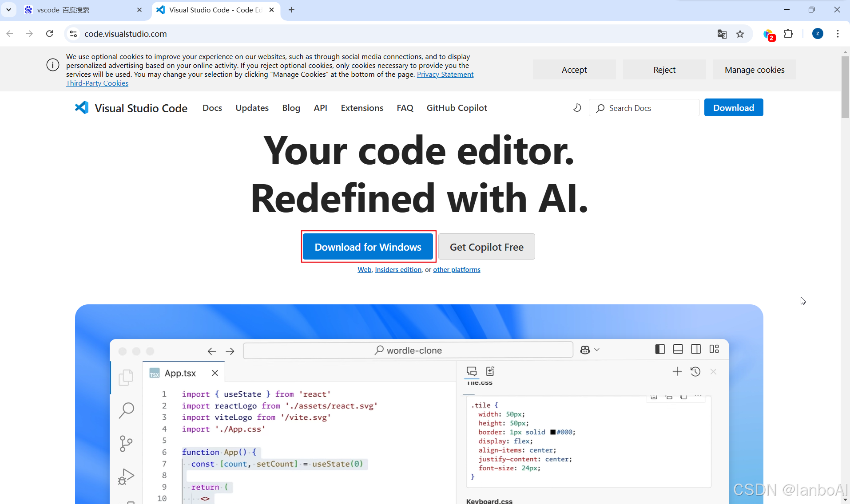850x504 pixels.
Task: Close the vscode_百度搜索 tab
Action: [139, 10]
